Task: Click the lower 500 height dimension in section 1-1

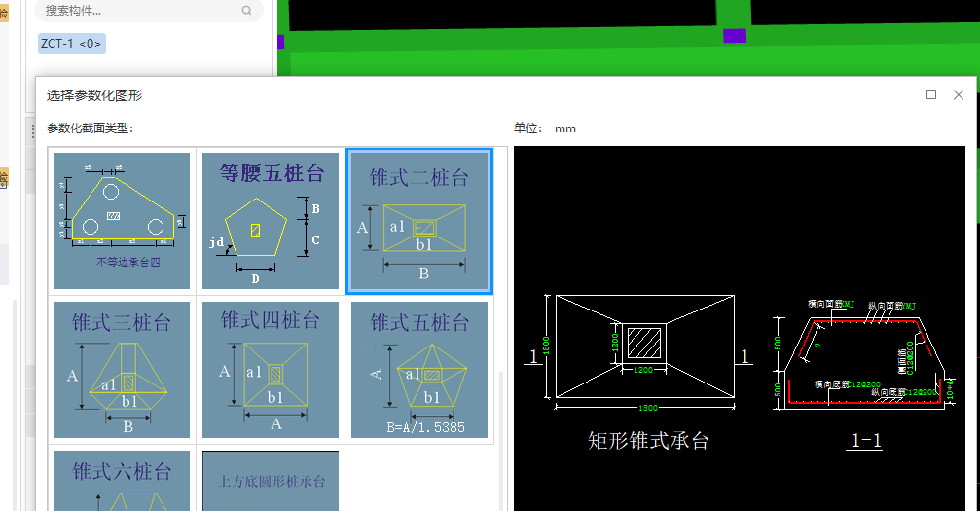Action: click(x=778, y=389)
